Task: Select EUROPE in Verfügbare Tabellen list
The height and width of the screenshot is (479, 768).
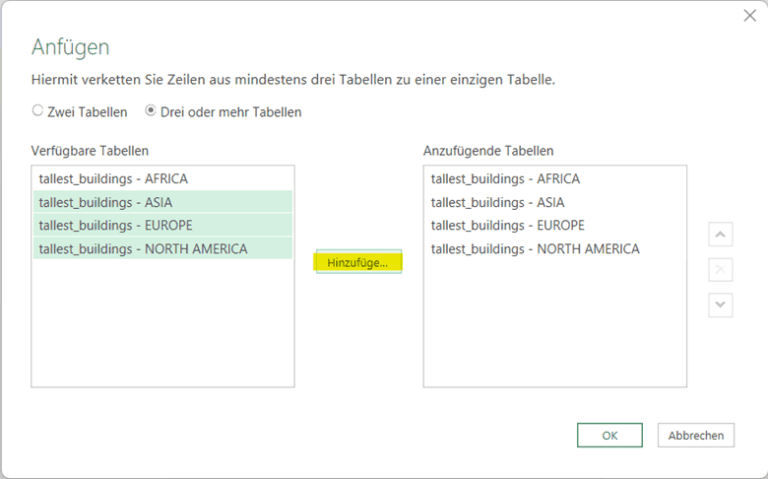Action: [115, 225]
